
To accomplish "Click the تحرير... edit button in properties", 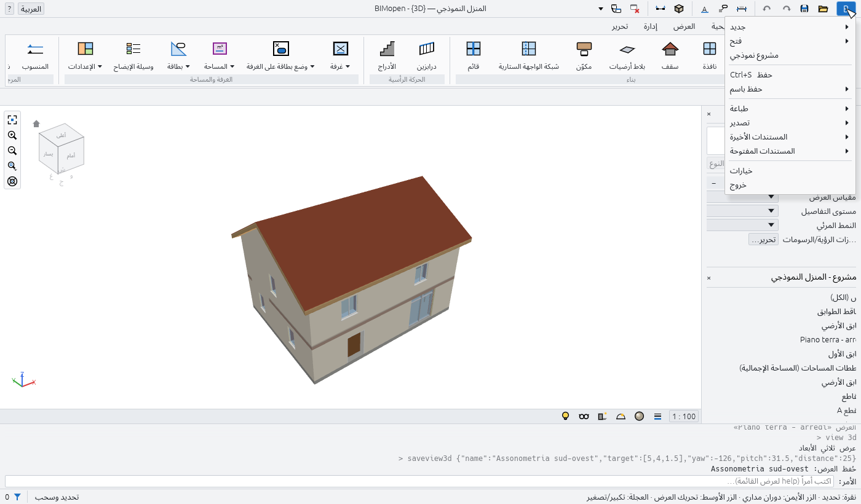I will tap(763, 240).
